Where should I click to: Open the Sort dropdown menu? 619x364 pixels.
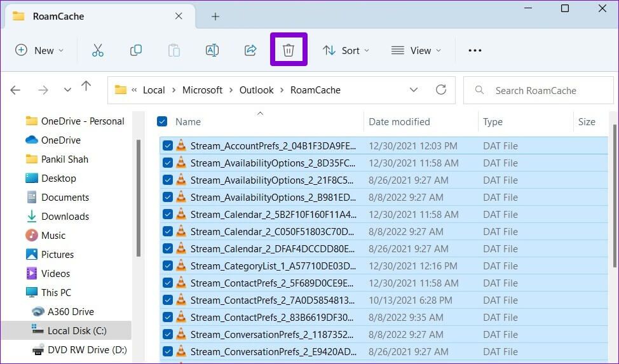click(x=346, y=50)
